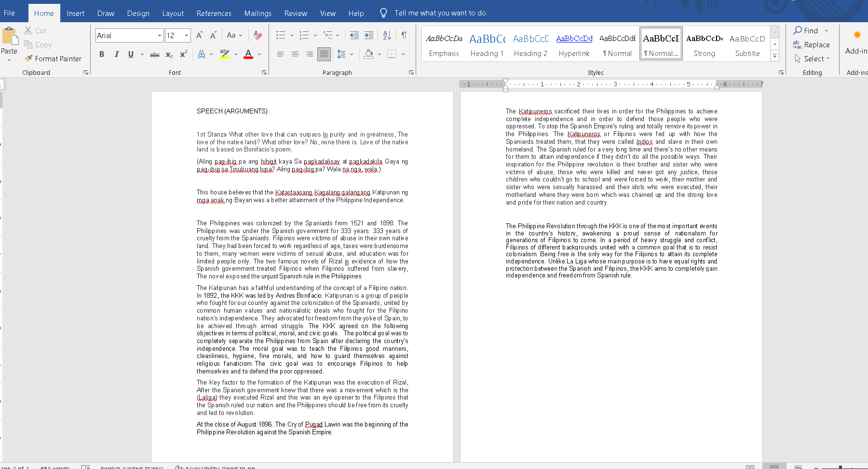Apply the Strong style
This screenshot has height=469, width=868.
(704, 44)
